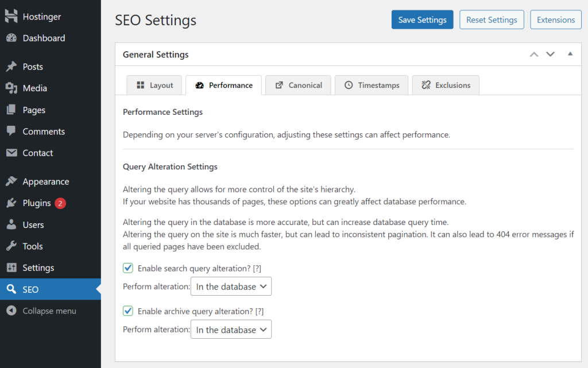
Task: Collapse the General Settings panel
Action: [570, 53]
